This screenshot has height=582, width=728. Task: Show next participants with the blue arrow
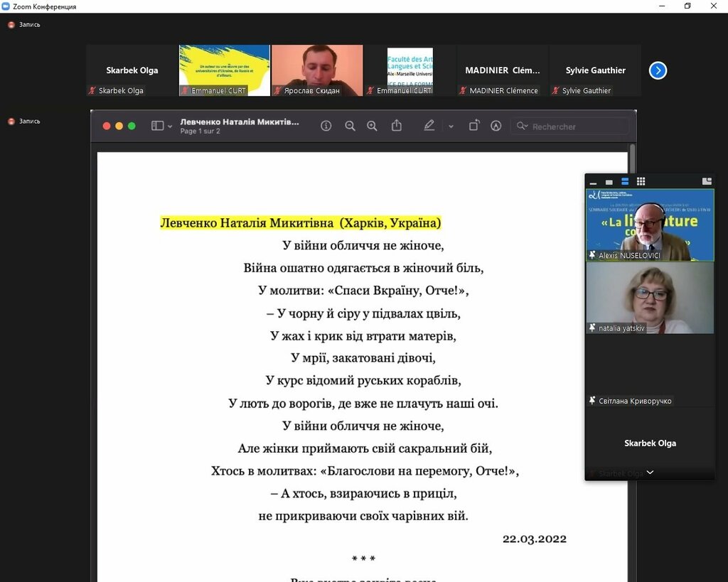[658, 70]
